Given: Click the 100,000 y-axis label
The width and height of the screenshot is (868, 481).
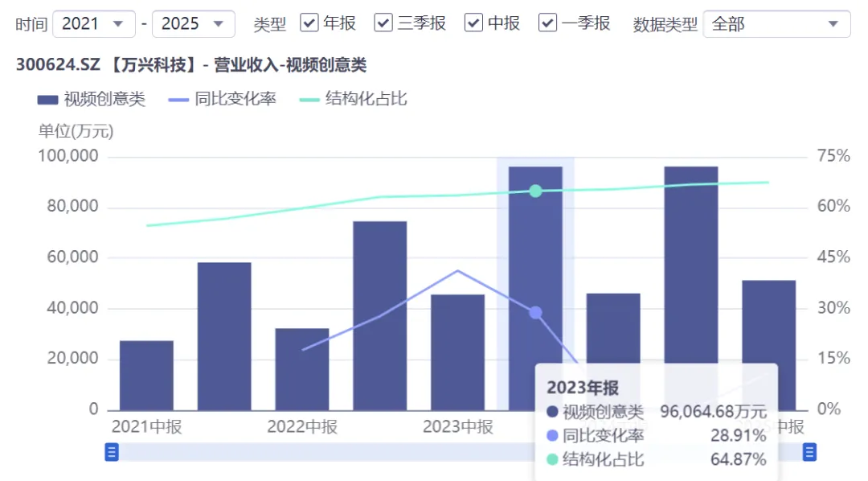Looking at the screenshot, I should [68, 156].
